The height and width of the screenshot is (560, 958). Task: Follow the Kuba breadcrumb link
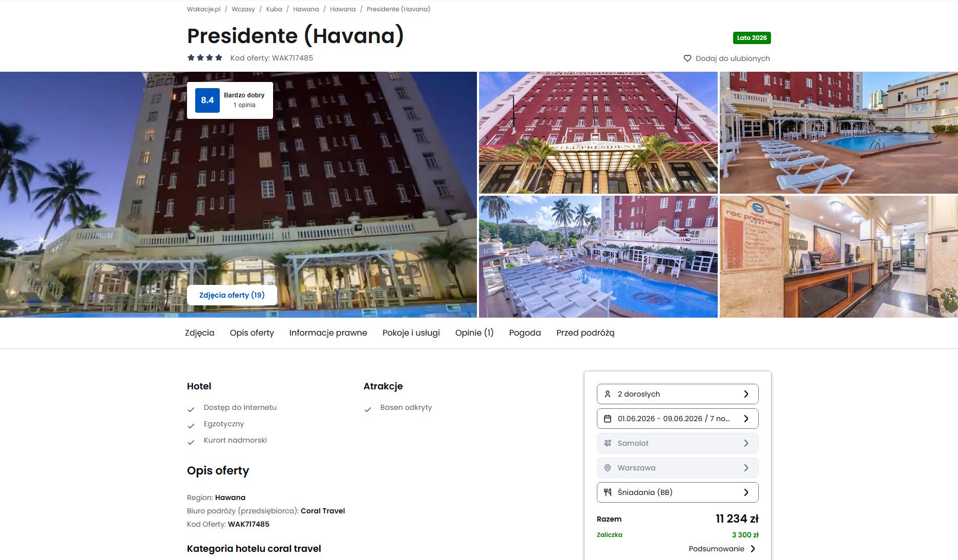click(274, 9)
